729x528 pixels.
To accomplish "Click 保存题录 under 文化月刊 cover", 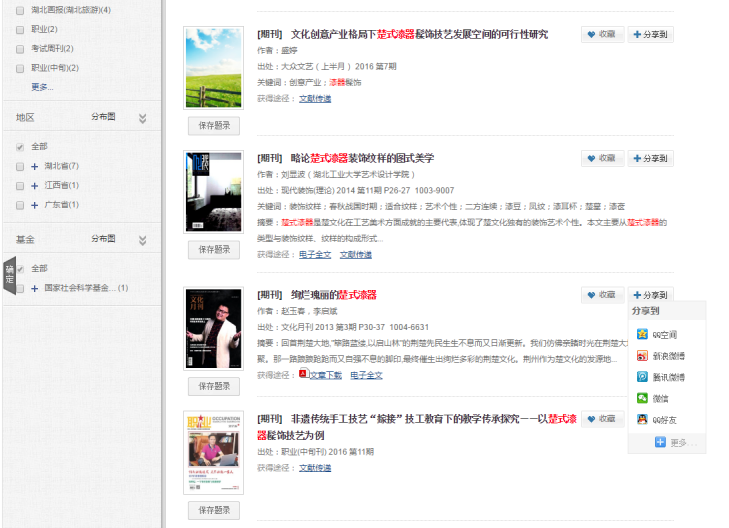I will 214,386.
